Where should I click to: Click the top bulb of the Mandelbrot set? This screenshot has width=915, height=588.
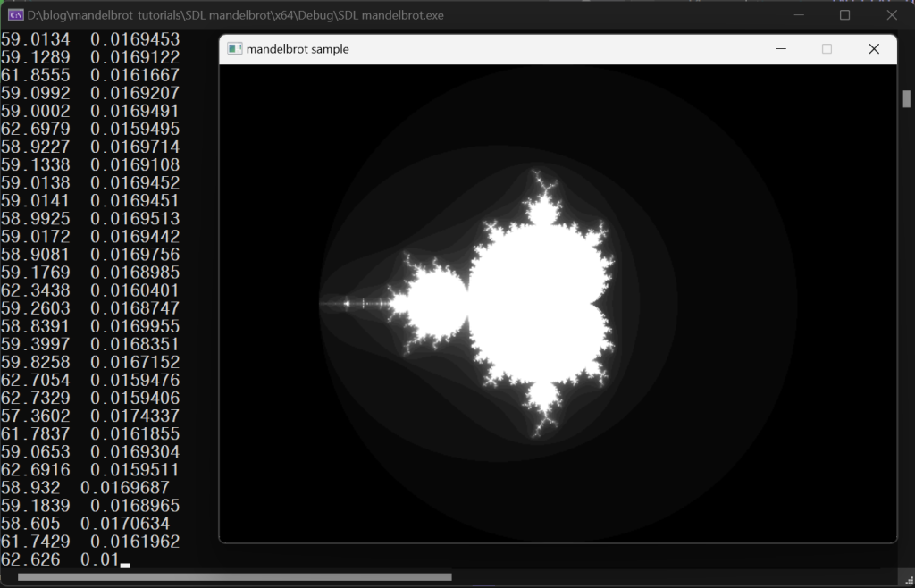tap(541, 213)
